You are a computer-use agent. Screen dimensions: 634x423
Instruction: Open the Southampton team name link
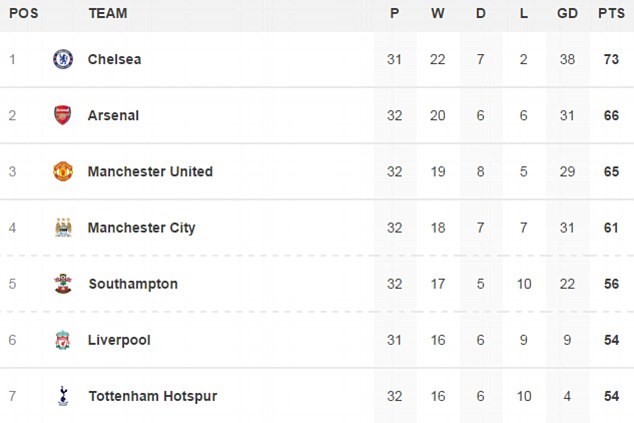click(133, 284)
